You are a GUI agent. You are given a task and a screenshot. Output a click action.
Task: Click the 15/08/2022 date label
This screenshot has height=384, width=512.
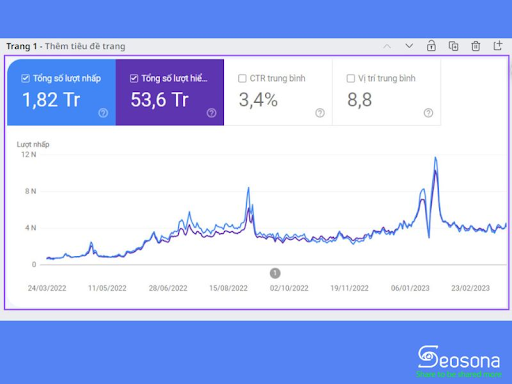pyautogui.click(x=228, y=288)
